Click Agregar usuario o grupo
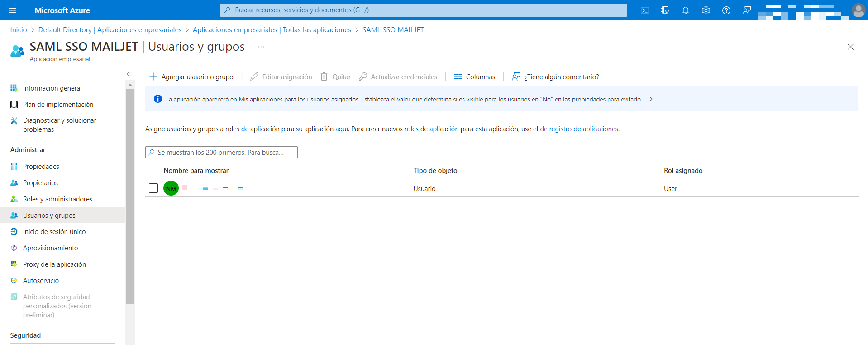The width and height of the screenshot is (868, 345). (191, 77)
